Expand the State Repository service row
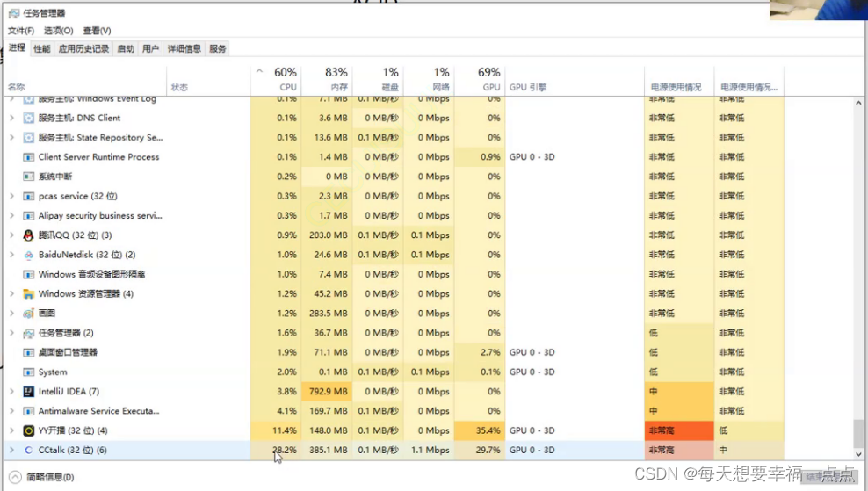 point(11,137)
